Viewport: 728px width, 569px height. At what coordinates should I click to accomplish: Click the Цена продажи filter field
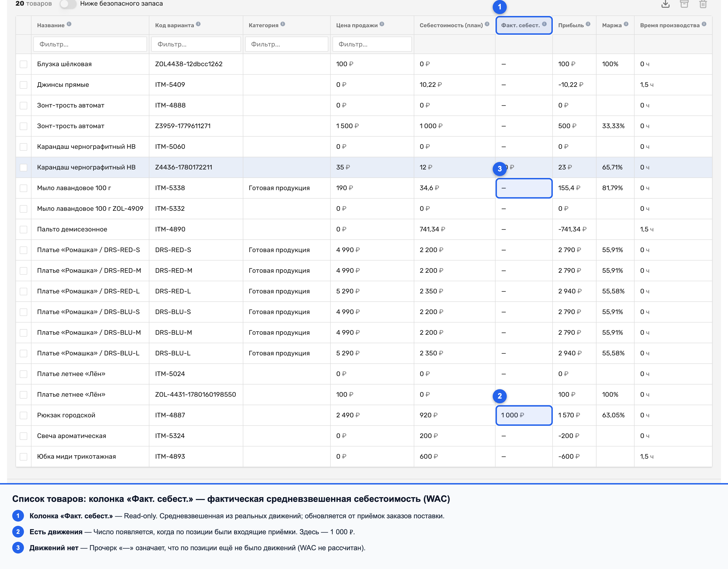click(372, 44)
